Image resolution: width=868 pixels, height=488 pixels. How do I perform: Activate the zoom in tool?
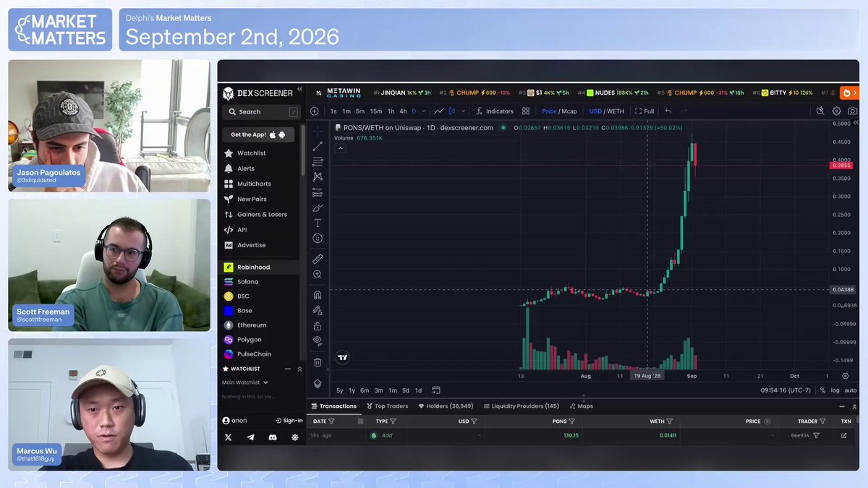tap(318, 274)
